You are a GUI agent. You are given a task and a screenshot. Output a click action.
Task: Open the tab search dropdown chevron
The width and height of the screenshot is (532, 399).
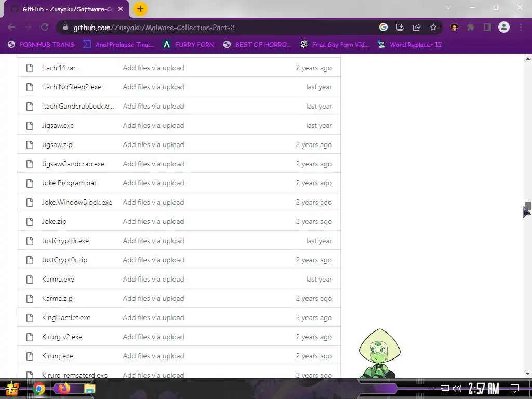[448, 7]
